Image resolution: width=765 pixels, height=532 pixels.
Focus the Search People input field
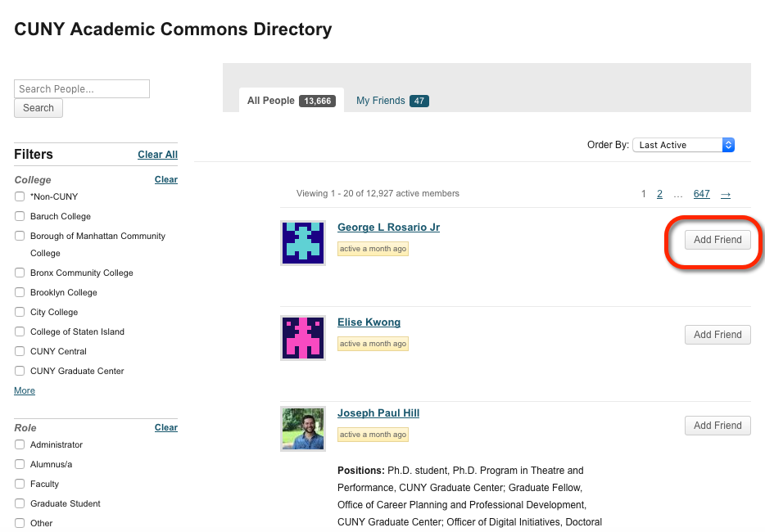tap(82, 88)
